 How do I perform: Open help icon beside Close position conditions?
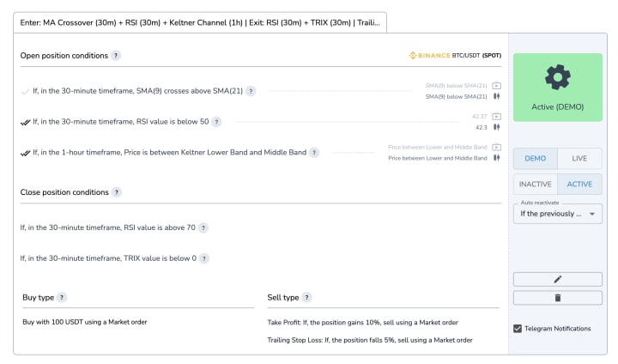pyautogui.click(x=117, y=192)
